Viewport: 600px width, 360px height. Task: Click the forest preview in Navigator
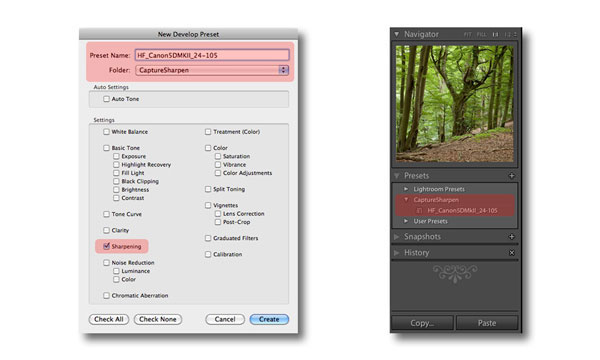455,104
